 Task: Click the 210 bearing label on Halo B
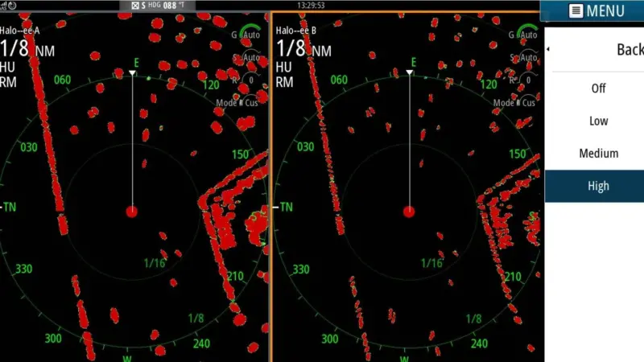(513, 277)
